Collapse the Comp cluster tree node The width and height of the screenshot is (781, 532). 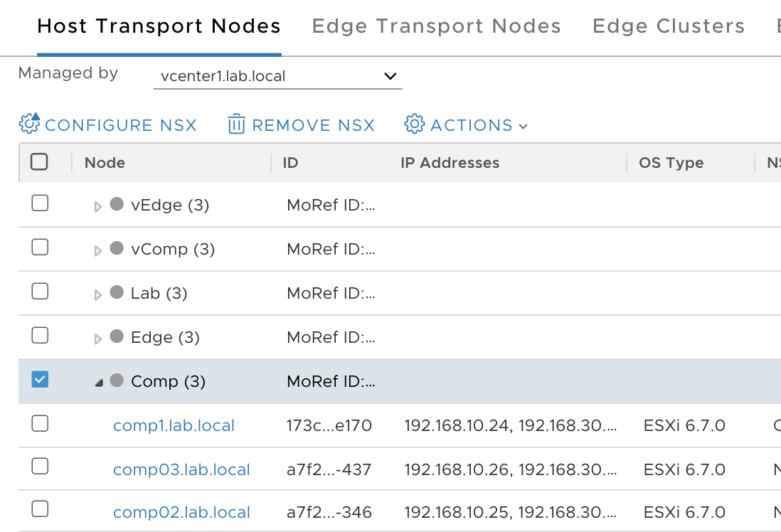click(x=98, y=381)
